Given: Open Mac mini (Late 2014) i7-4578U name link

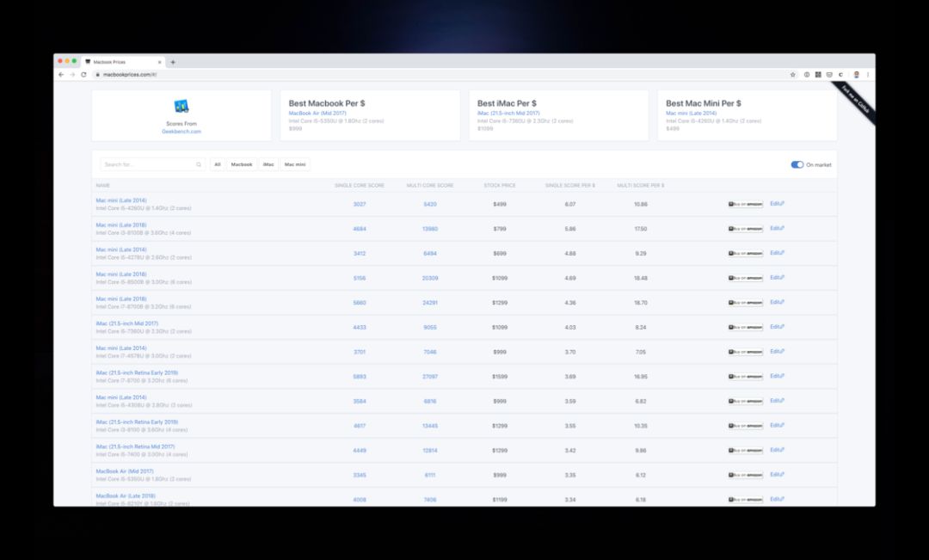Looking at the screenshot, I should coord(121,348).
